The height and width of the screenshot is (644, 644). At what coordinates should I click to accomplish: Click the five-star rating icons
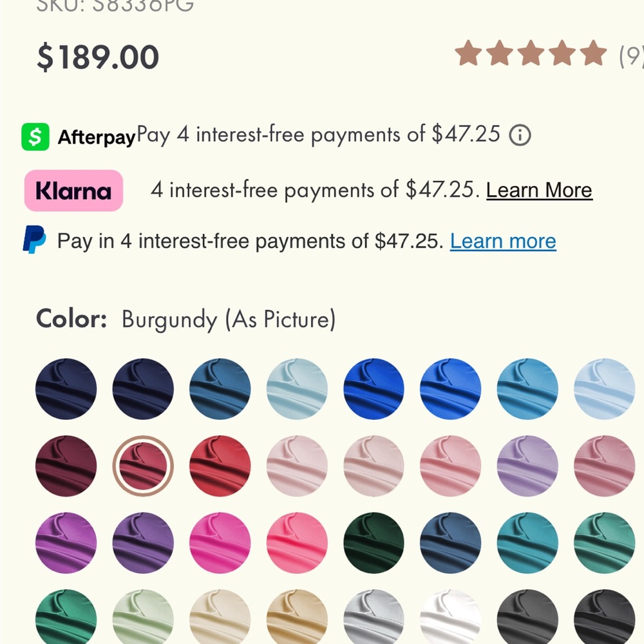pos(531,53)
